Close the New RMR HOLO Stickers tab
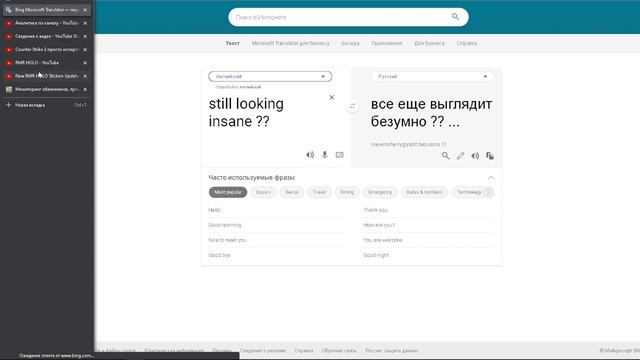640x360 pixels. (x=85, y=76)
